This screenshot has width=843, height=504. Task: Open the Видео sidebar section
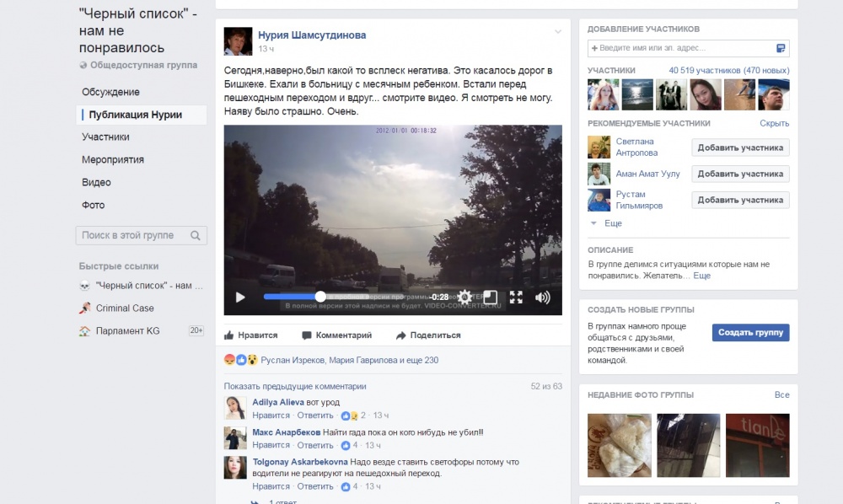(x=96, y=182)
